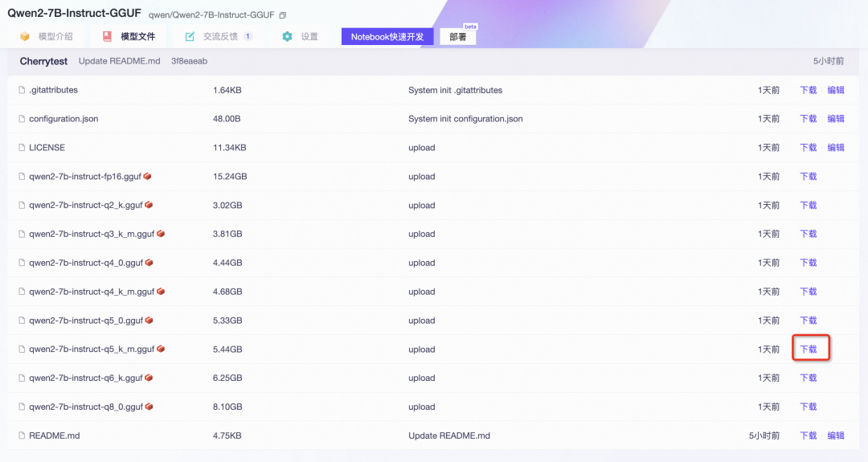868x462 pixels.
Task: Click the file icon of qwen2-7b-instruct-fp16.gguf
Action: click(22, 177)
